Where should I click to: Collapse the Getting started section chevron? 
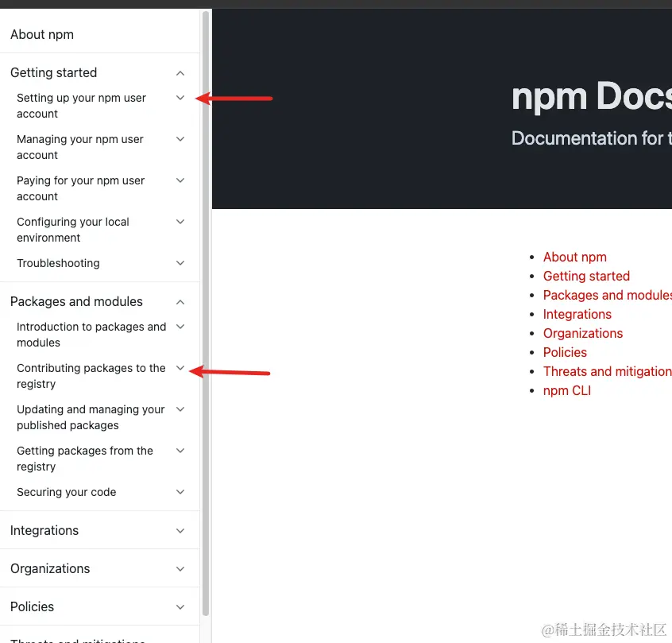point(180,73)
